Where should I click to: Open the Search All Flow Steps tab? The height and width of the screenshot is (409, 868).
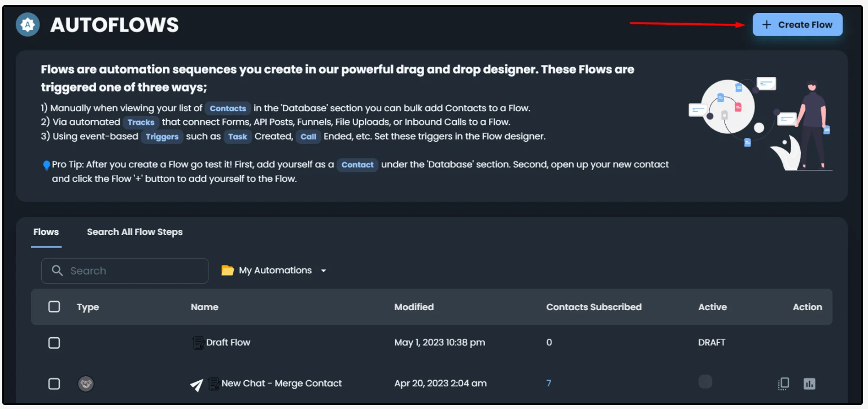pos(134,232)
